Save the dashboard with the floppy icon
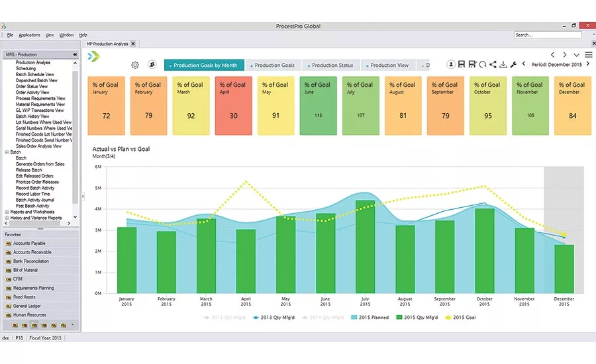The image size is (596, 364). pyautogui.click(x=462, y=65)
